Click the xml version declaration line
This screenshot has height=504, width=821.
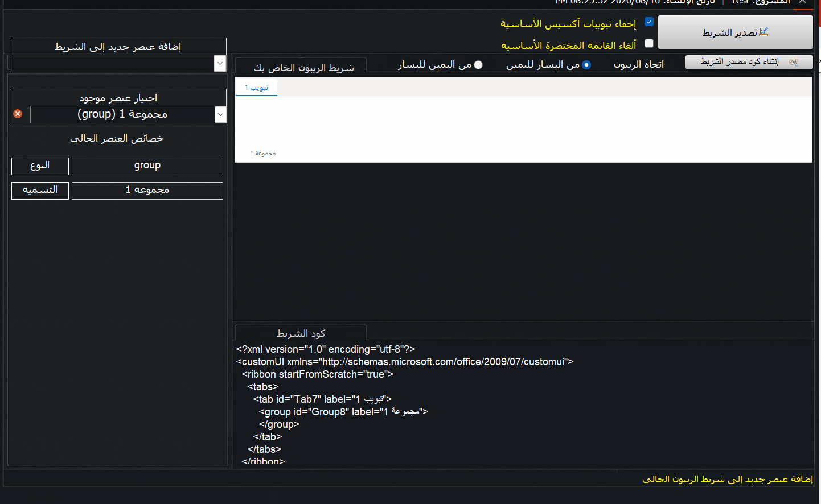(x=326, y=349)
